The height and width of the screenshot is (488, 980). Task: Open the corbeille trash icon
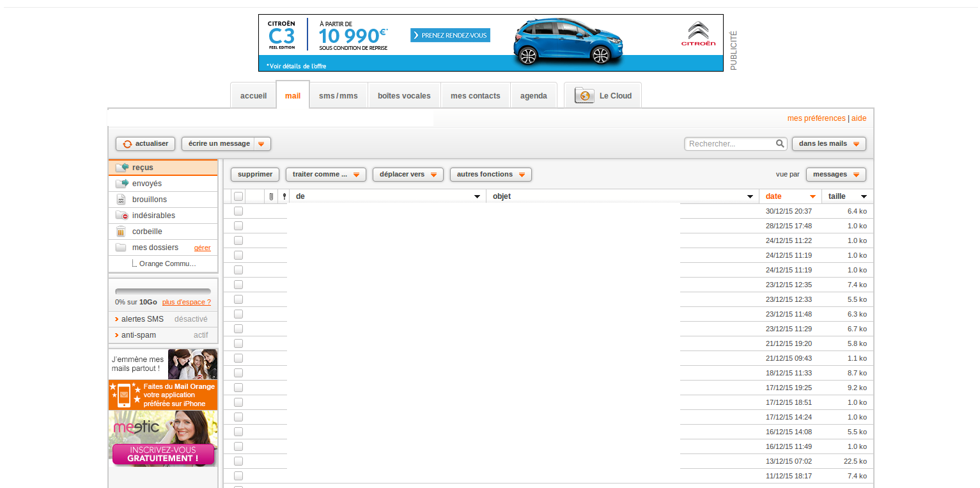[x=121, y=232]
